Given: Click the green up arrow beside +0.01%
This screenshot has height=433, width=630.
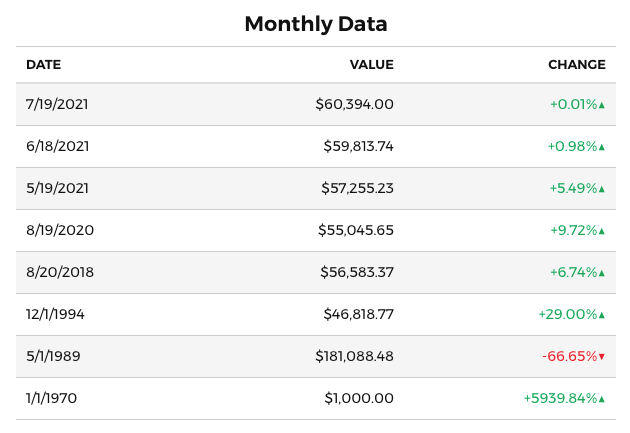Looking at the screenshot, I should tap(602, 105).
